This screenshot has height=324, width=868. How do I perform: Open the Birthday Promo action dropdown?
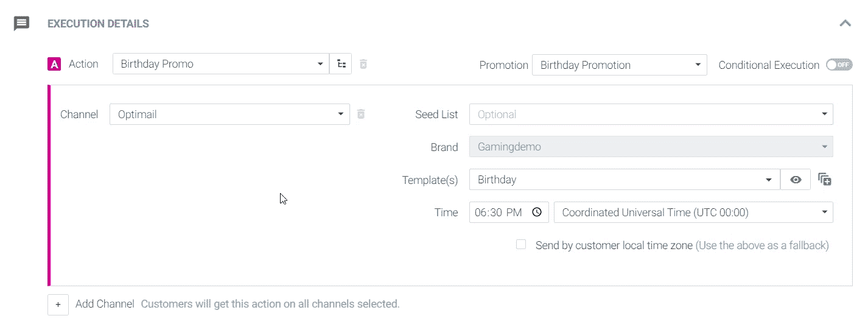[221, 64]
